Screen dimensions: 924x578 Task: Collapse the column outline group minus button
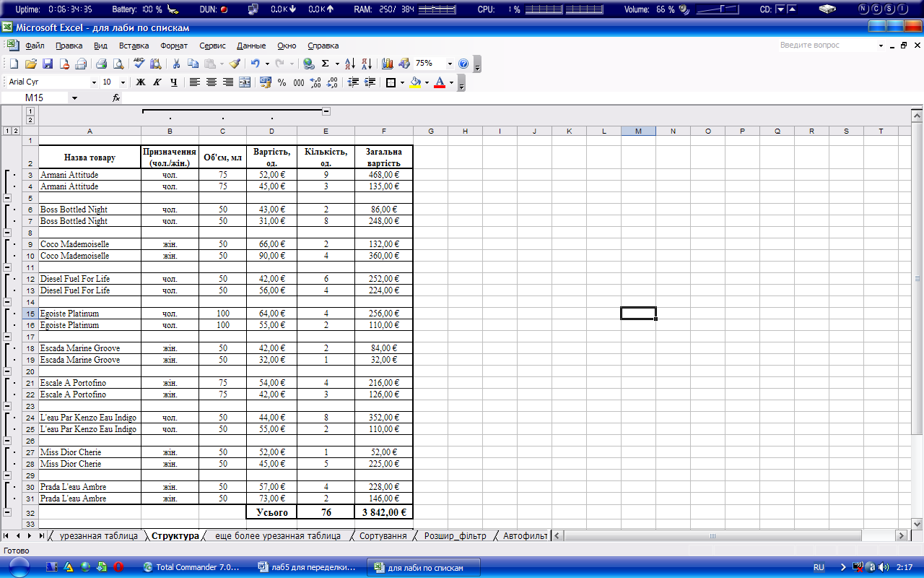click(x=326, y=111)
